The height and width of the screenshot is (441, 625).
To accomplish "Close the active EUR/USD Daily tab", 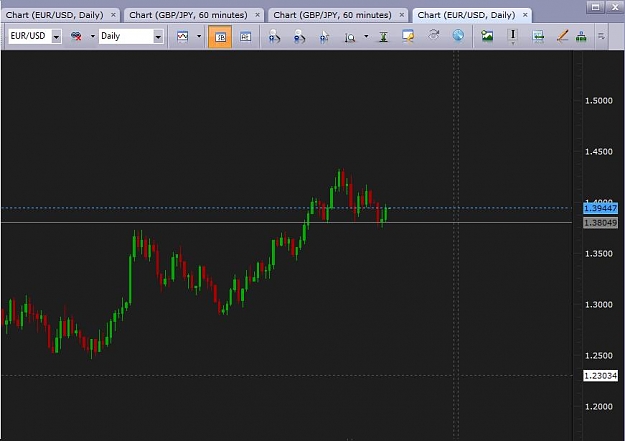I will 525,15.
